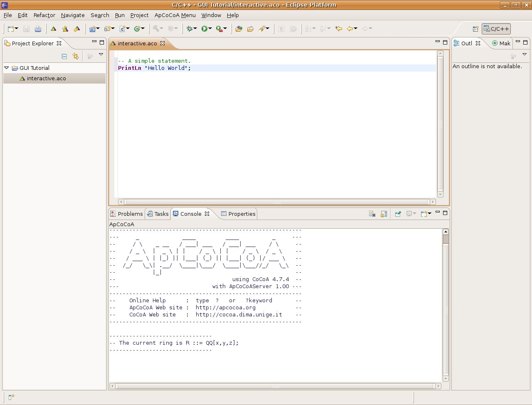Screen dimensions: 532x405
Task: Click the New C/C++ Project icon
Action: 92,29
